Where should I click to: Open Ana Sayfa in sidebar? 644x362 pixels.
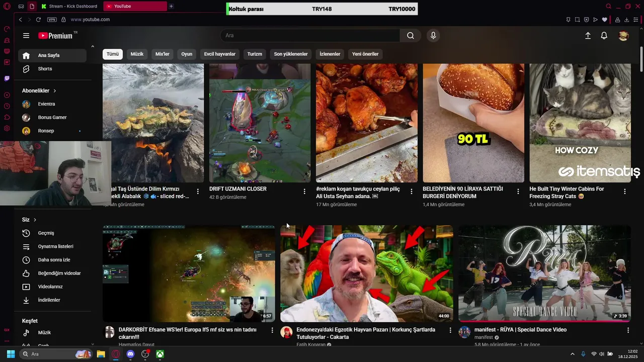[x=52, y=55]
